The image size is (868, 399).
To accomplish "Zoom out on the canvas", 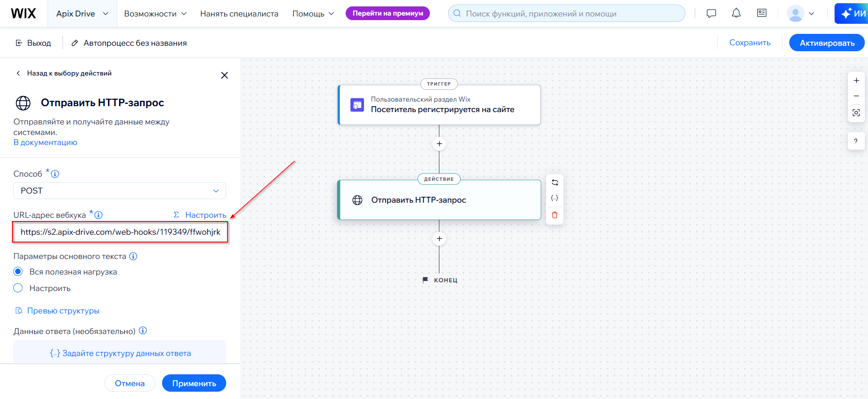I will click(x=856, y=96).
